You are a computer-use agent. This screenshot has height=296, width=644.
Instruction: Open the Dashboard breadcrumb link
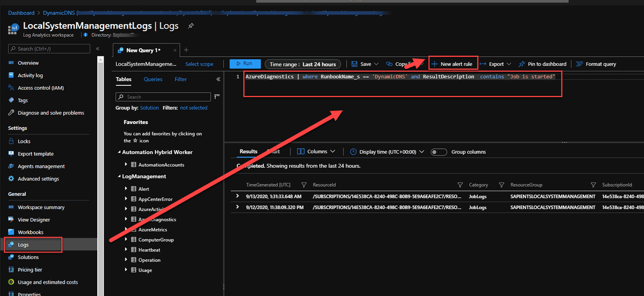[x=21, y=13]
